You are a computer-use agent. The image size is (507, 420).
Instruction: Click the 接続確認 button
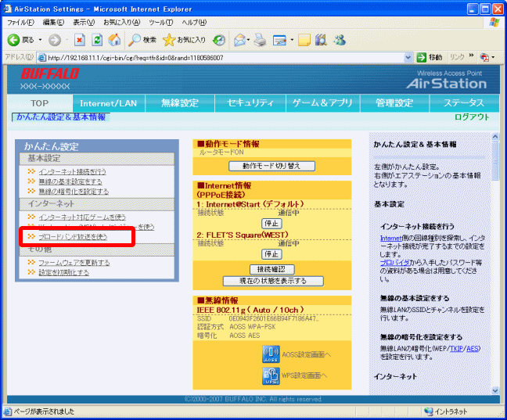click(271, 269)
